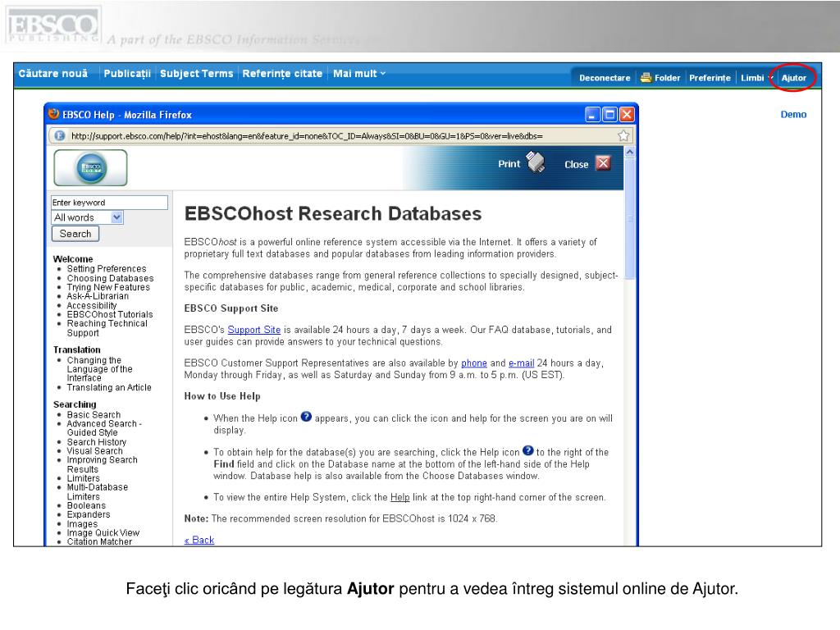Open Citation Matcher help topic
This screenshot has height=630, width=840.
click(x=99, y=541)
